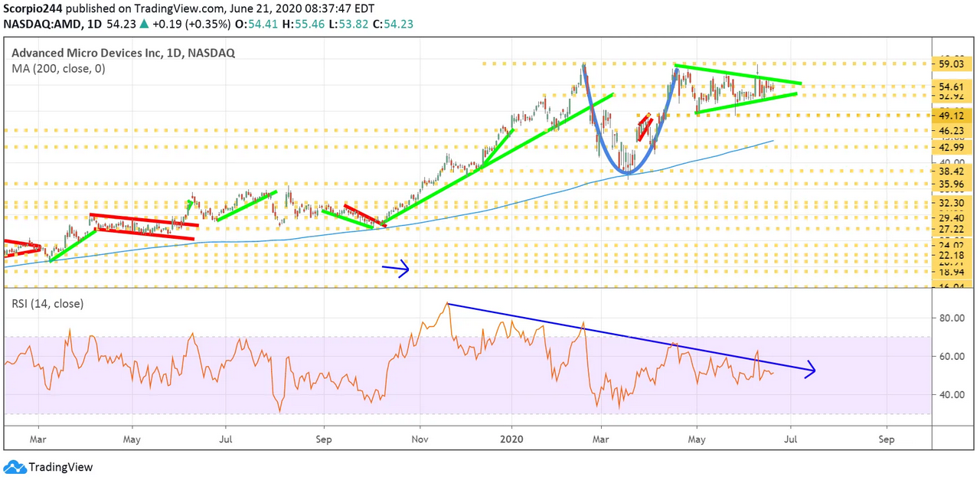Click the RSI 60.00 axis label
This screenshot has width=980, height=480.
pos(953,357)
